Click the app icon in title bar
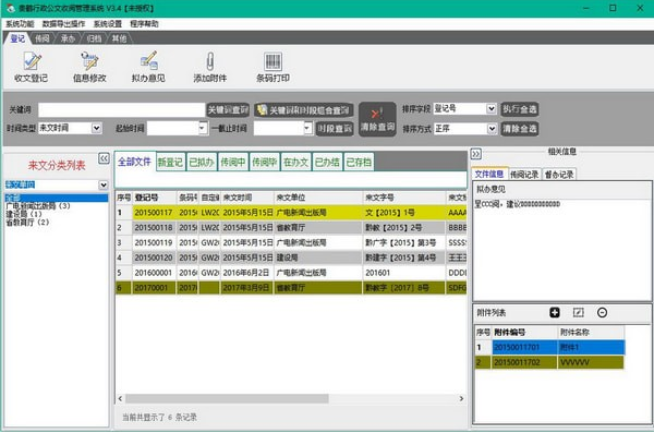Viewport: 655px width, 432px height. point(10,8)
